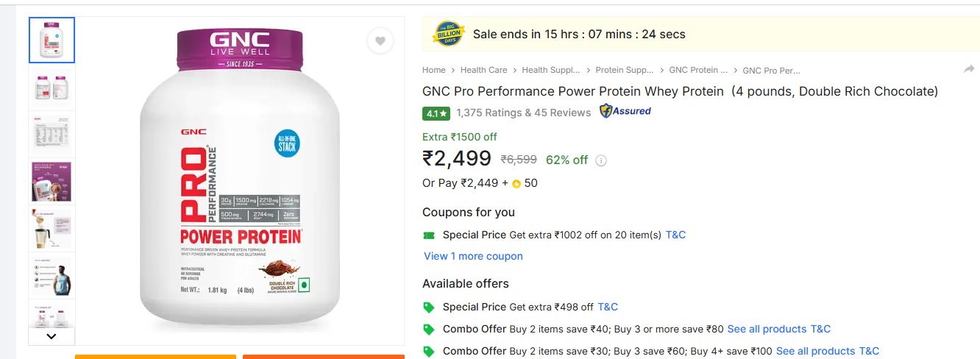980x359 pixels.
Task: Expand View 1 more coupon
Action: [473, 256]
